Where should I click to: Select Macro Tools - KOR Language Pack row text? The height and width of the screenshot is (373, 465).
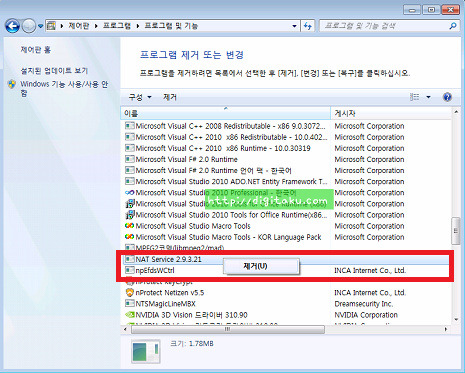coord(228,237)
